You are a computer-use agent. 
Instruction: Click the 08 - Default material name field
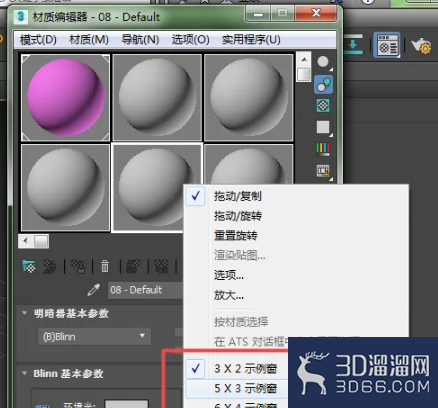coord(145,290)
